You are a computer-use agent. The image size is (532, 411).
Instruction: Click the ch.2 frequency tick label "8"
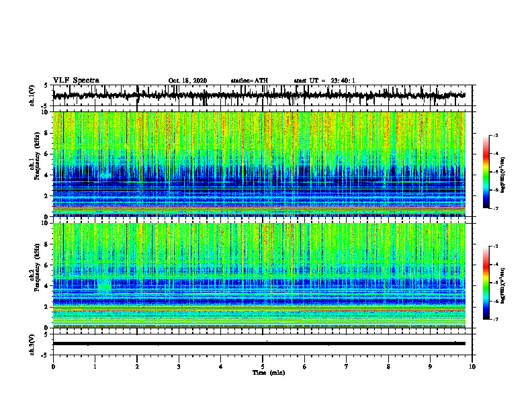(47, 244)
